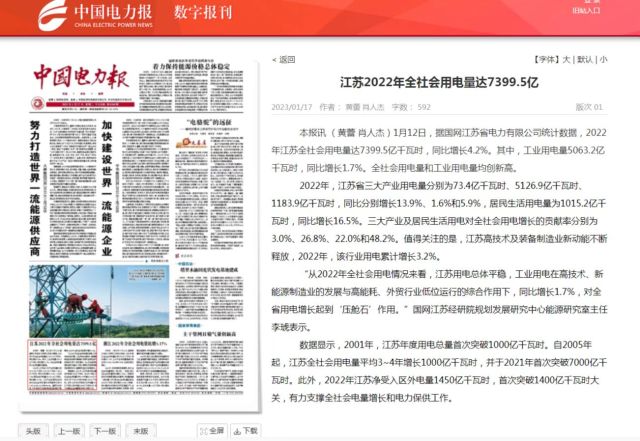Go to next page with 下一版
Image resolution: width=640 pixels, height=441 pixels.
pyautogui.click(x=103, y=430)
